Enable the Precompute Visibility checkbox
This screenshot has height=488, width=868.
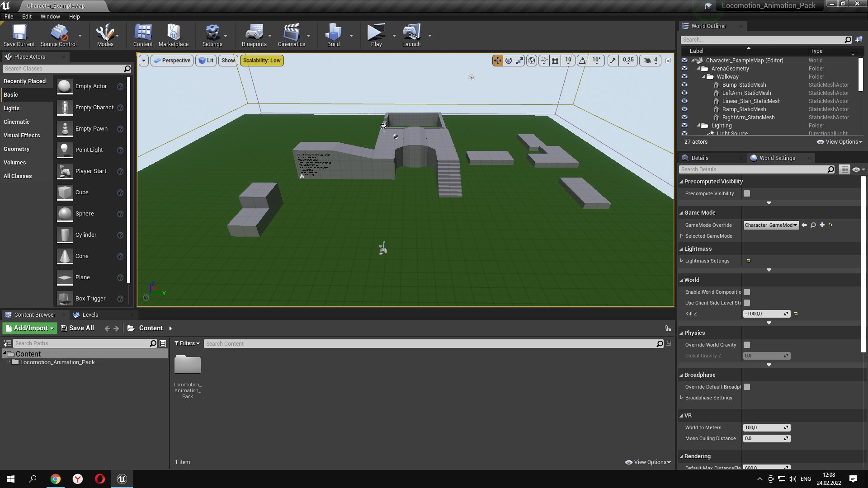click(x=747, y=193)
